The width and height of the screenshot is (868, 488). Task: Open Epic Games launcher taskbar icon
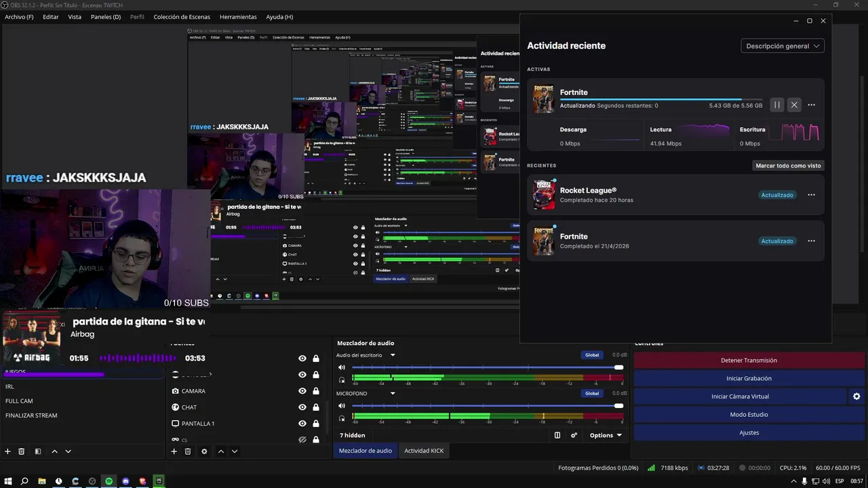pyautogui.click(x=159, y=481)
